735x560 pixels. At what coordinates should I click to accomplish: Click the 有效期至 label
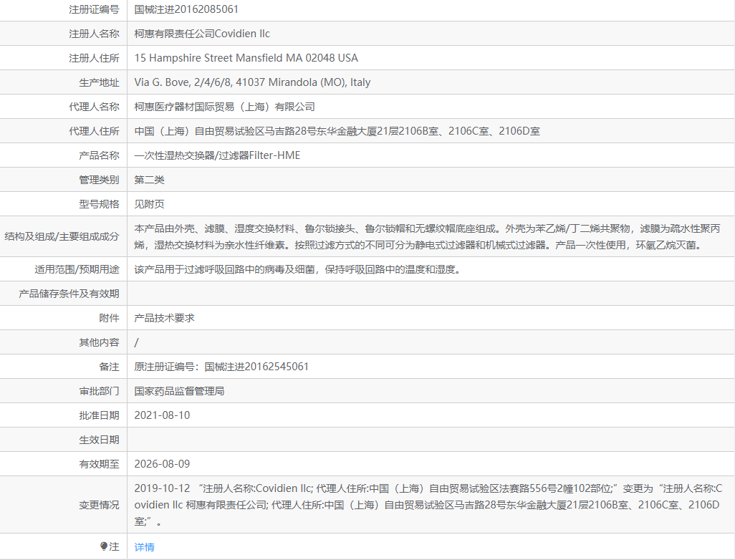click(99, 465)
